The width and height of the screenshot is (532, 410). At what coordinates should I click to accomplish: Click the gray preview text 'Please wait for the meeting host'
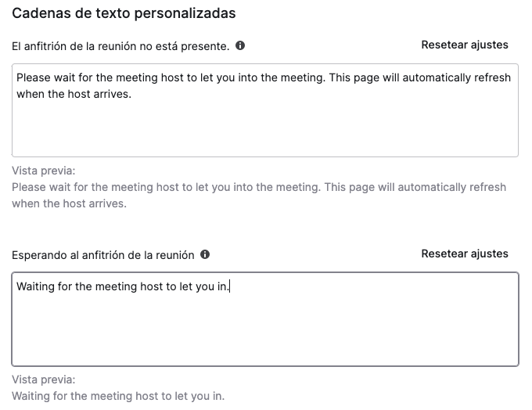coord(259,195)
